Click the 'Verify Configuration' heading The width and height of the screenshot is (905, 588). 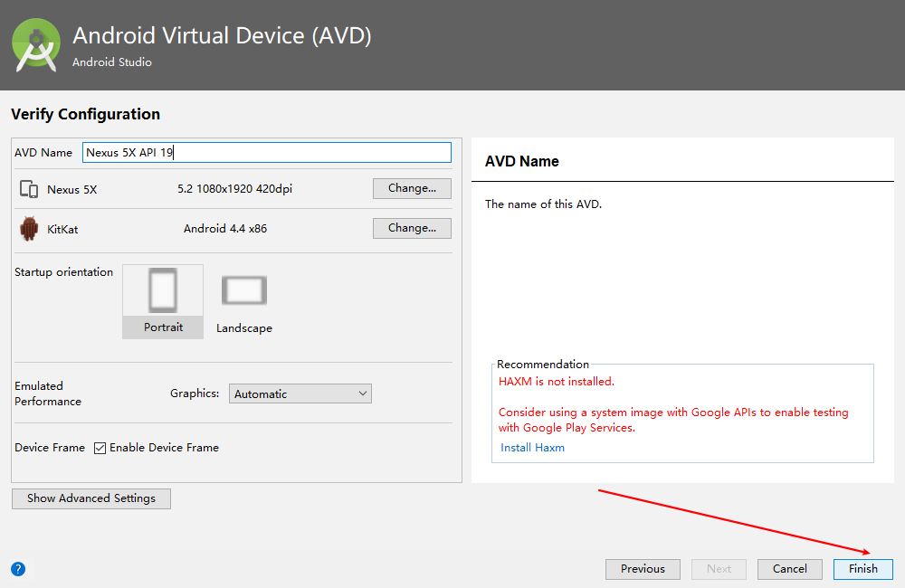pyautogui.click(x=85, y=114)
